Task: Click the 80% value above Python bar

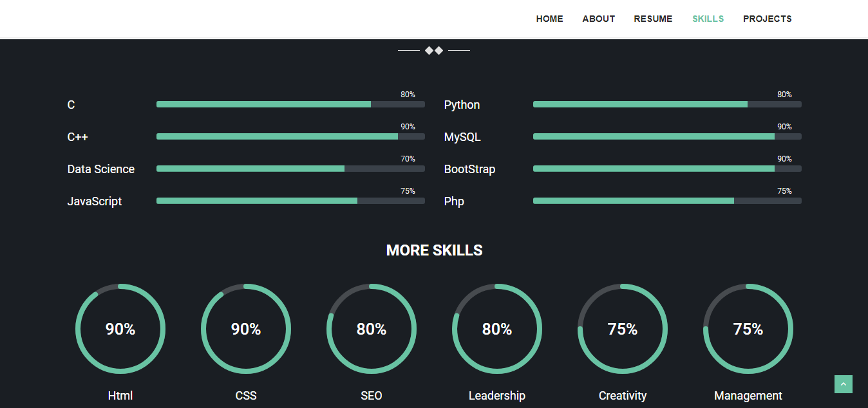Action: tap(784, 95)
